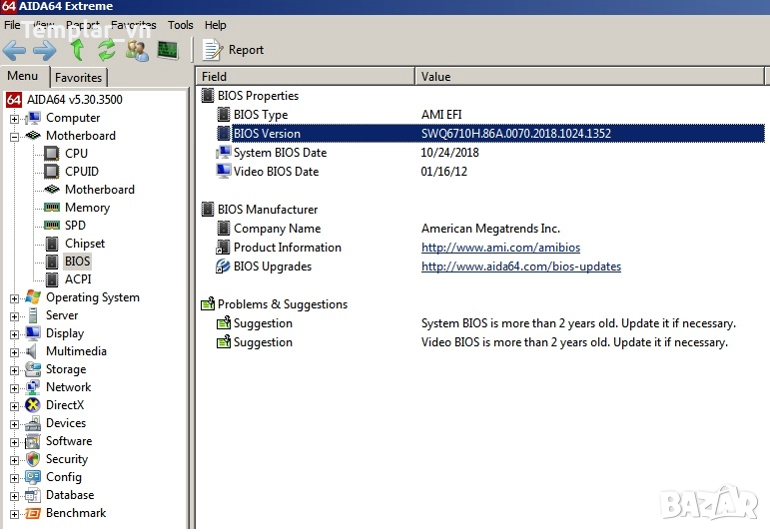Switch to the Favorites tab
The width and height of the screenshot is (770, 532).
(78, 78)
